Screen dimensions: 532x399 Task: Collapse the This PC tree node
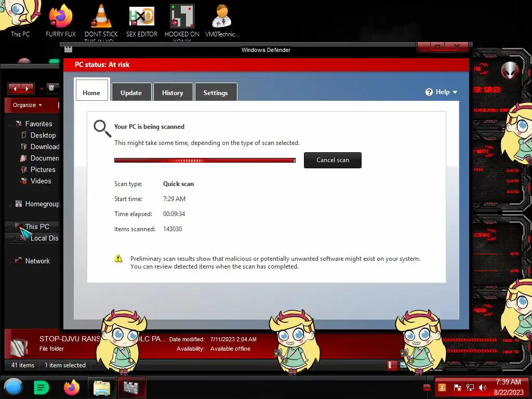pyautogui.click(x=9, y=227)
